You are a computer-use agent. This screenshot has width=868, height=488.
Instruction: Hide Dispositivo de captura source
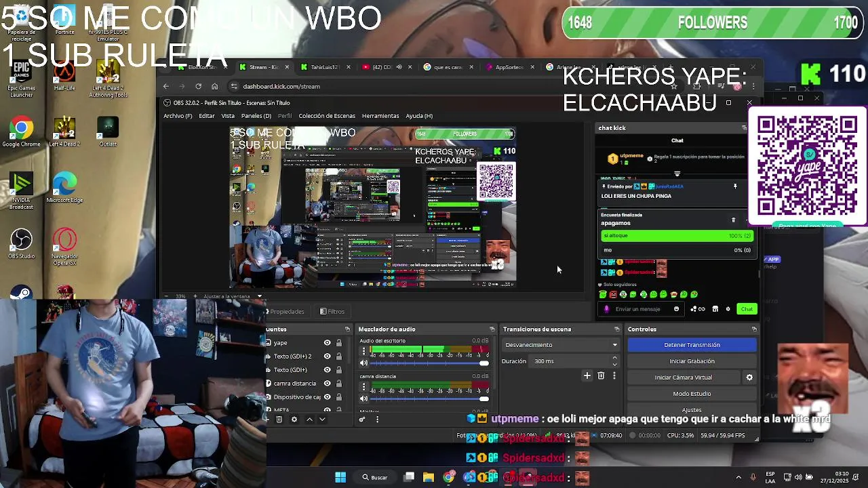pyautogui.click(x=327, y=397)
